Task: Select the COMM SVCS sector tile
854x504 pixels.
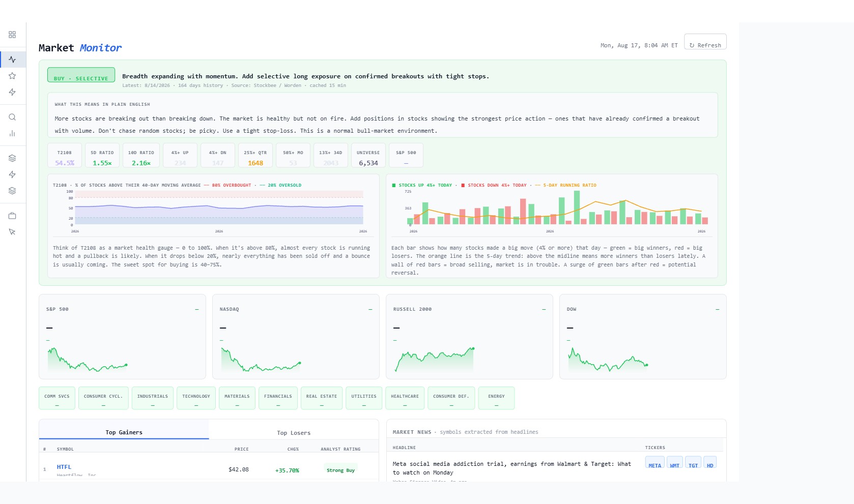Action: pos(57,398)
